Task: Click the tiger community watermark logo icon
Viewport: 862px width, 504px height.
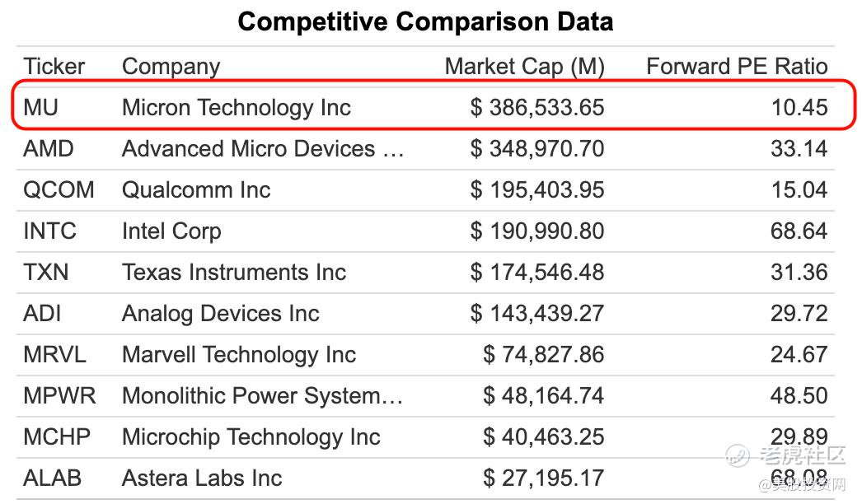Action: [738, 454]
